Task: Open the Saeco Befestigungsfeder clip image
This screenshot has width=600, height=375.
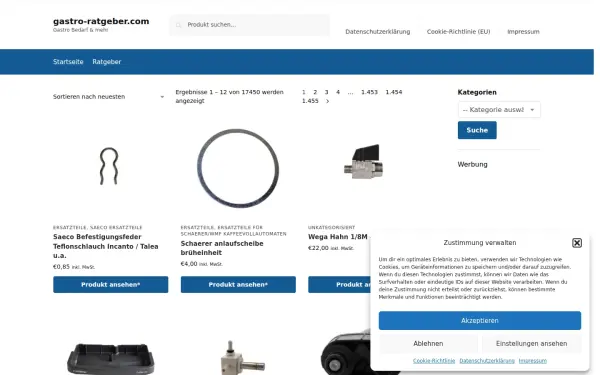Action: pyautogui.click(x=109, y=166)
